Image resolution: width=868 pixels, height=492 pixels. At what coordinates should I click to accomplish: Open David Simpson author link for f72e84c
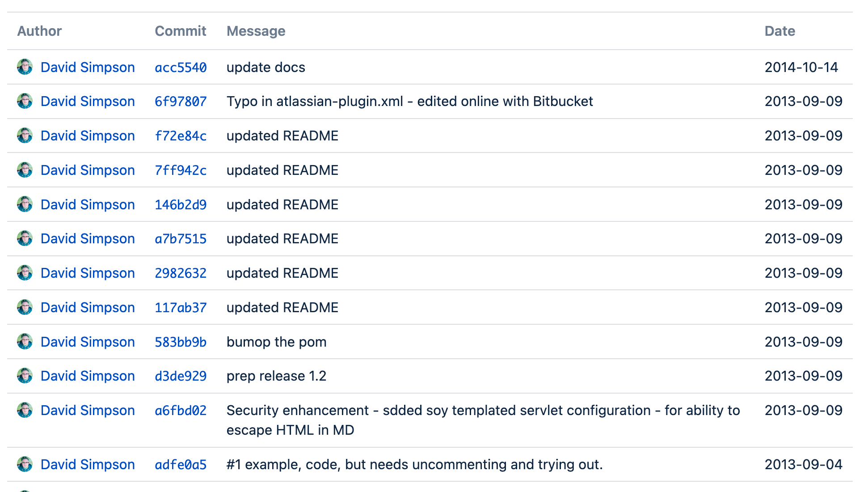88,136
